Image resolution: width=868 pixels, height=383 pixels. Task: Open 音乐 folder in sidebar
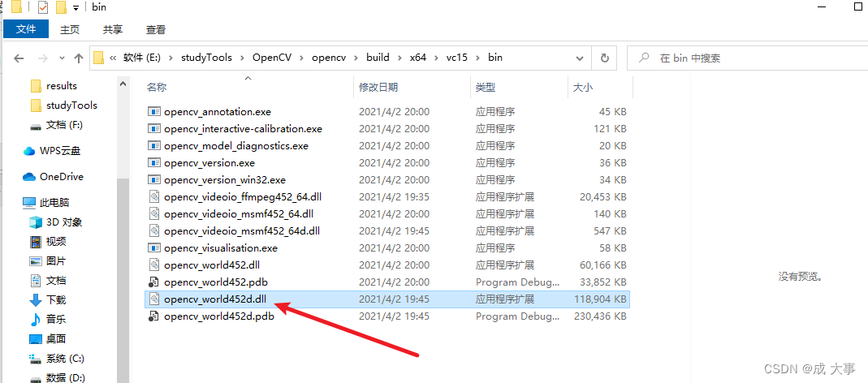pyautogui.click(x=48, y=320)
